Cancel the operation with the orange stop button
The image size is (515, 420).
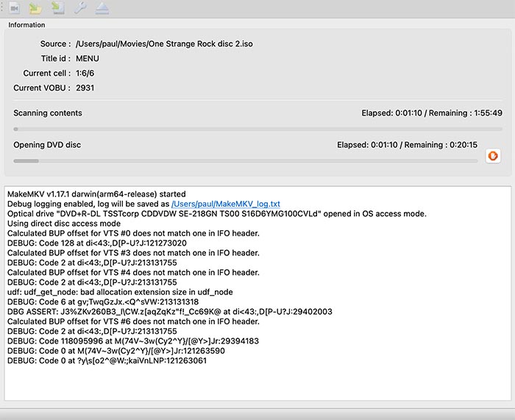pos(493,156)
